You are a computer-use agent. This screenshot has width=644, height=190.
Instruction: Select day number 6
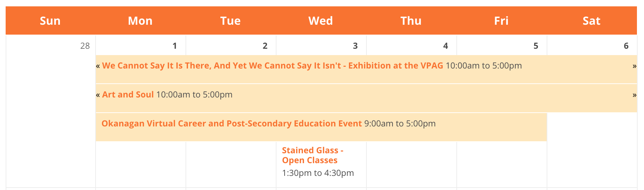(x=626, y=46)
